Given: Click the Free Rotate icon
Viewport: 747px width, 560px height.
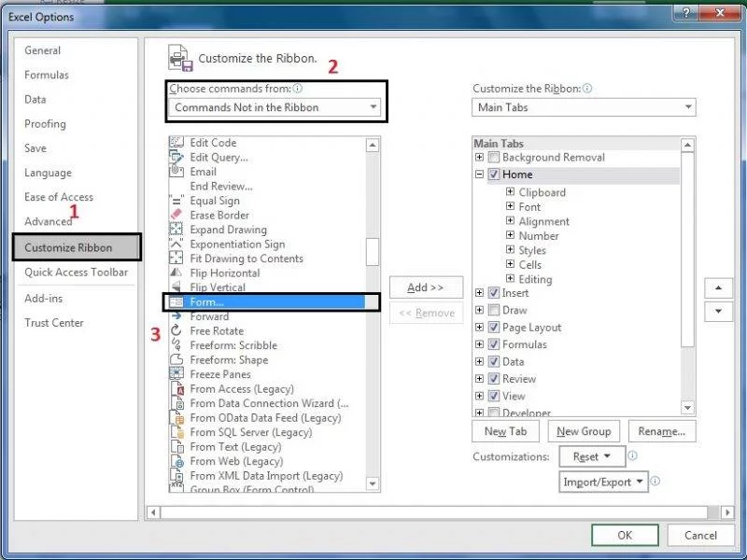Looking at the screenshot, I should coord(176,330).
